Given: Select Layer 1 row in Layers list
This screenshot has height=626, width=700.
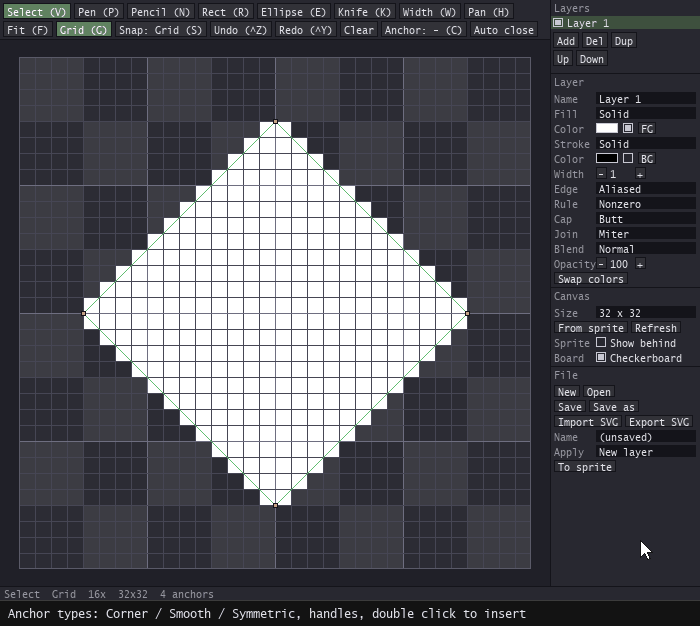Looking at the screenshot, I should click(x=625, y=23).
